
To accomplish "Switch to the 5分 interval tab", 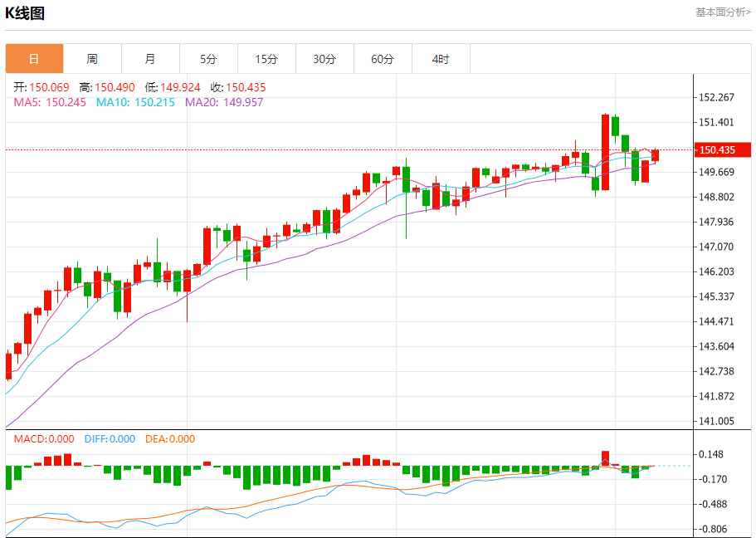I will (208, 59).
